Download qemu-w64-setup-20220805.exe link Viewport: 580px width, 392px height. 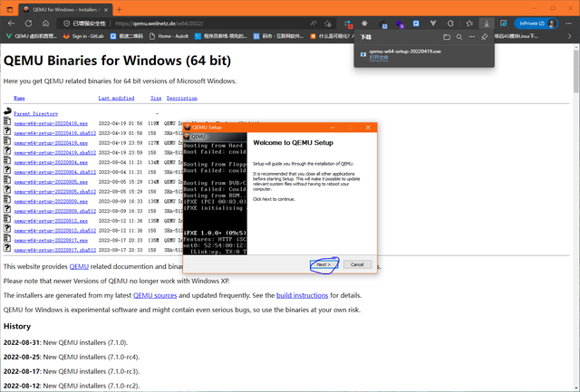pyautogui.click(x=51, y=182)
